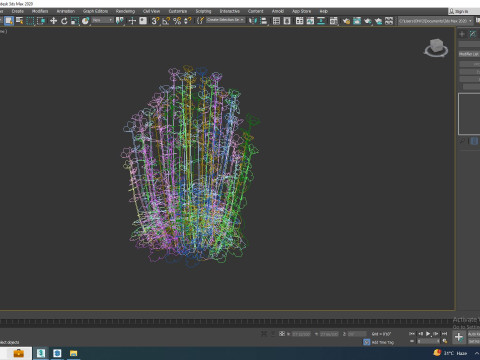Toggle Absolute/Offset transform type-in mode
Image resolution: width=480 pixels, height=360 pixels.
[x=282, y=333]
